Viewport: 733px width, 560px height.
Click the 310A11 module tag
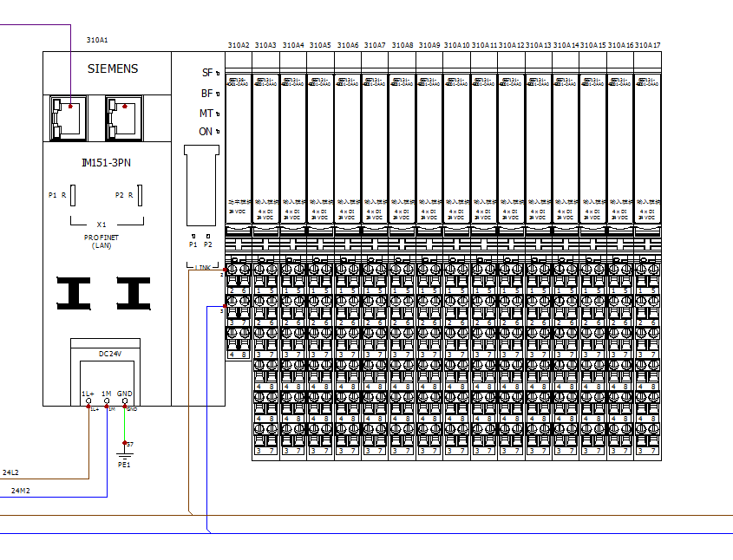tap(484, 45)
